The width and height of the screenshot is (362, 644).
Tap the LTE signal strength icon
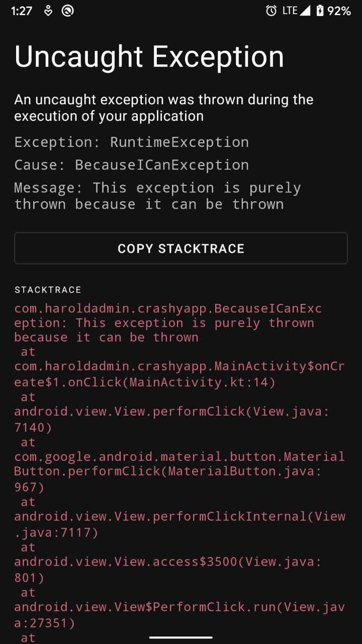click(x=297, y=11)
